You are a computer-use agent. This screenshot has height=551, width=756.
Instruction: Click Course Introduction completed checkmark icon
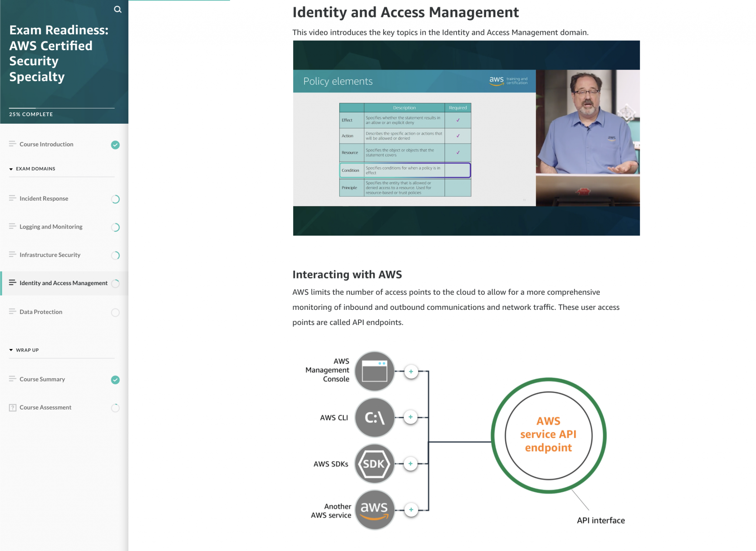(115, 145)
